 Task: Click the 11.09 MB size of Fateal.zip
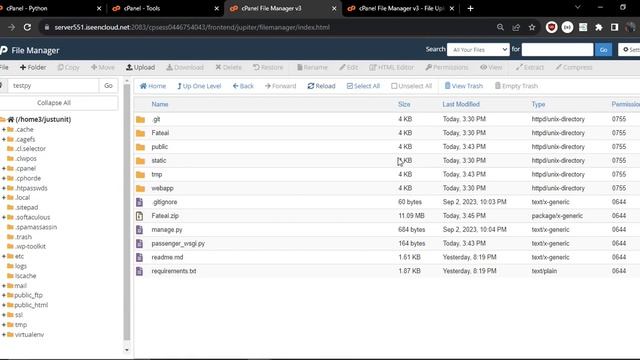[x=411, y=216]
